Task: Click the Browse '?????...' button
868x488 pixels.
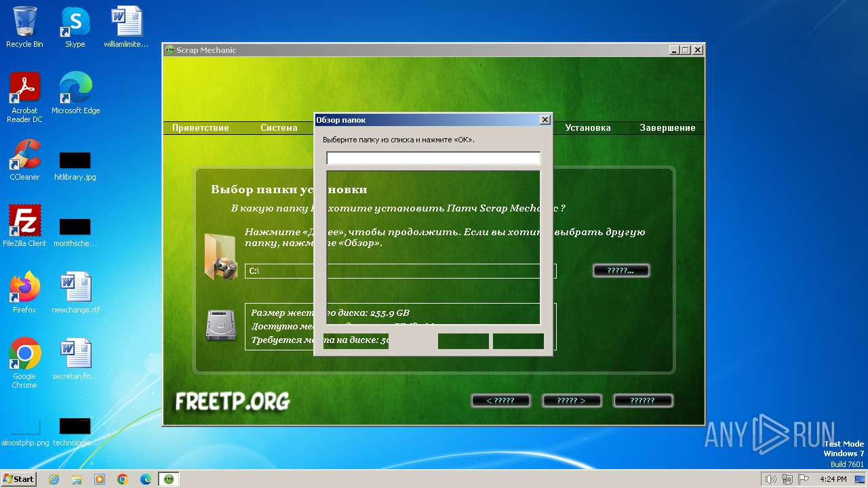Action: coord(621,270)
